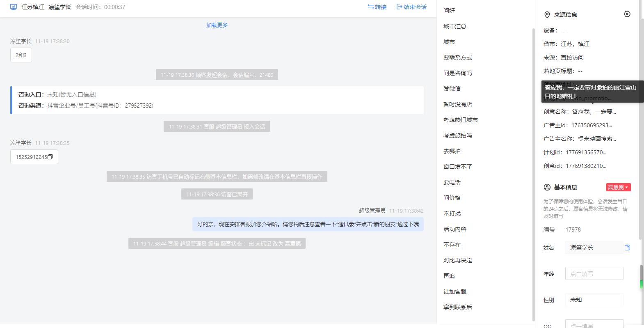This screenshot has width=644, height=328.
Task: Copy name using icon beside 凉笙学长 field
Action: pos(627,248)
